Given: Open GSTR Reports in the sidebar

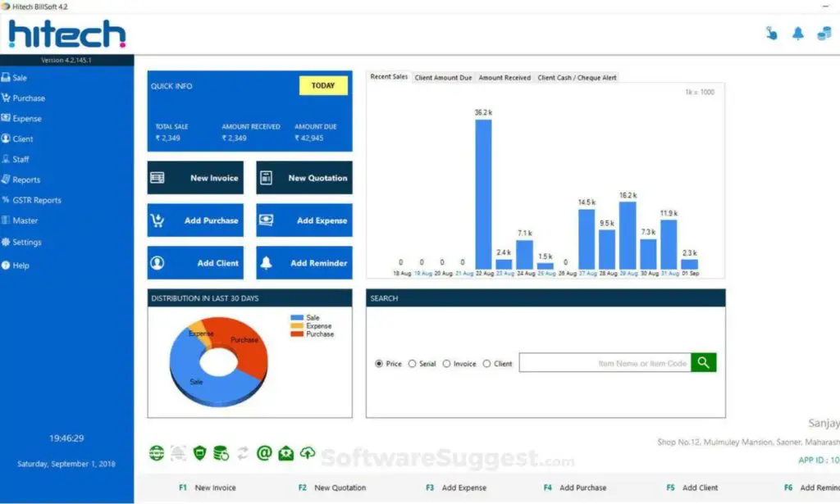Looking at the screenshot, I should 32,200.
